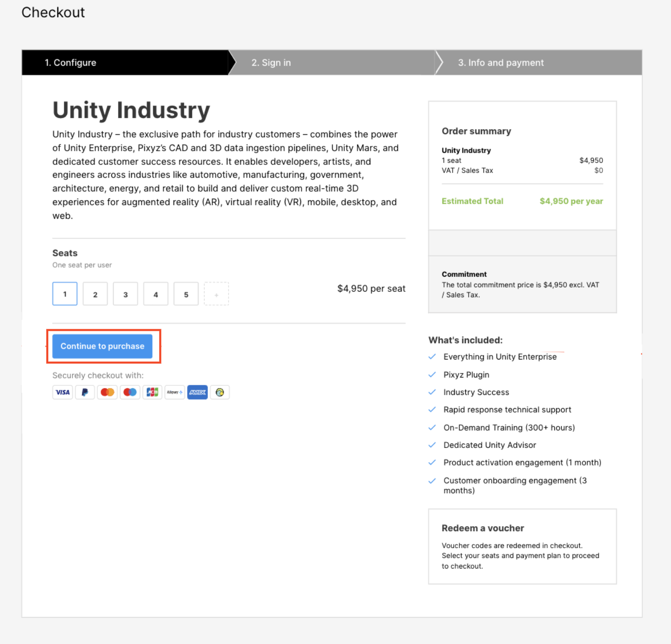Click the Alipay+ payment icon

point(175,392)
